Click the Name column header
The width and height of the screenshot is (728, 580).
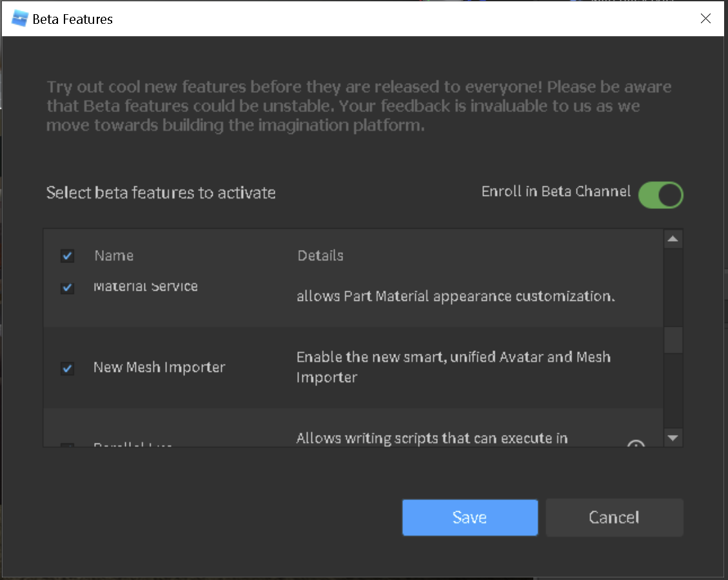(113, 255)
